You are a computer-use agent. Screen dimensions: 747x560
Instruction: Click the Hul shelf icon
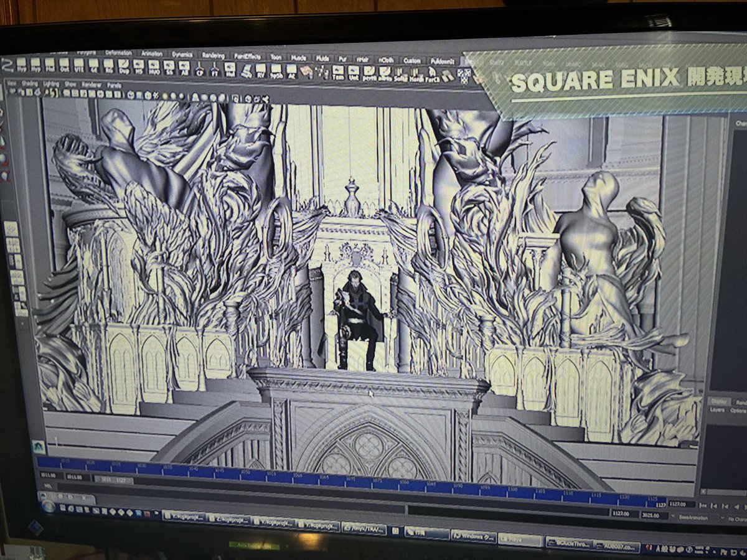[x=230, y=68]
